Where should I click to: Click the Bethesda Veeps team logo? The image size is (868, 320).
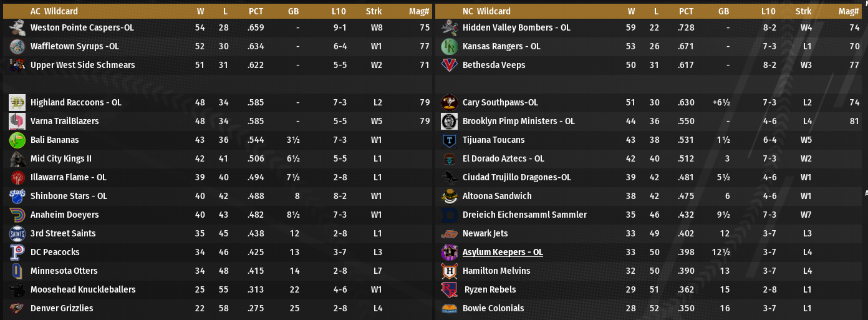pos(450,65)
